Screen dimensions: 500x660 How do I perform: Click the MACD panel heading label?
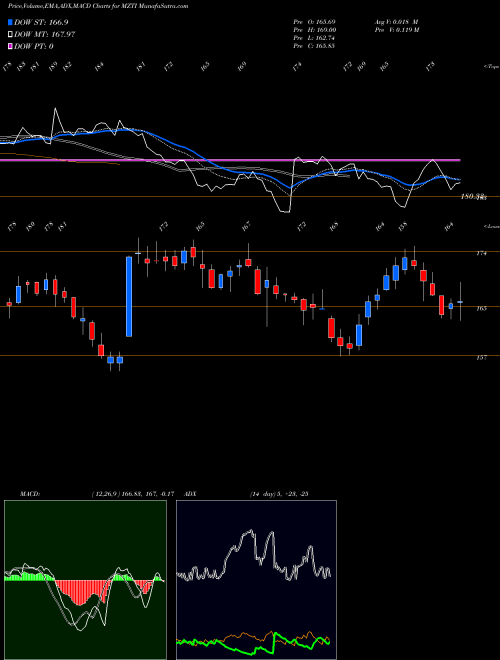click(x=29, y=493)
